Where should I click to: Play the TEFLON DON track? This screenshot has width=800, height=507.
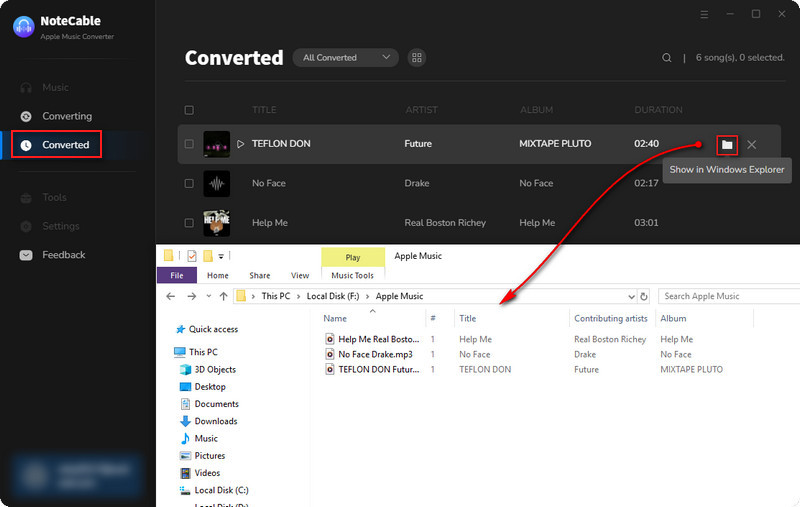[x=240, y=144]
